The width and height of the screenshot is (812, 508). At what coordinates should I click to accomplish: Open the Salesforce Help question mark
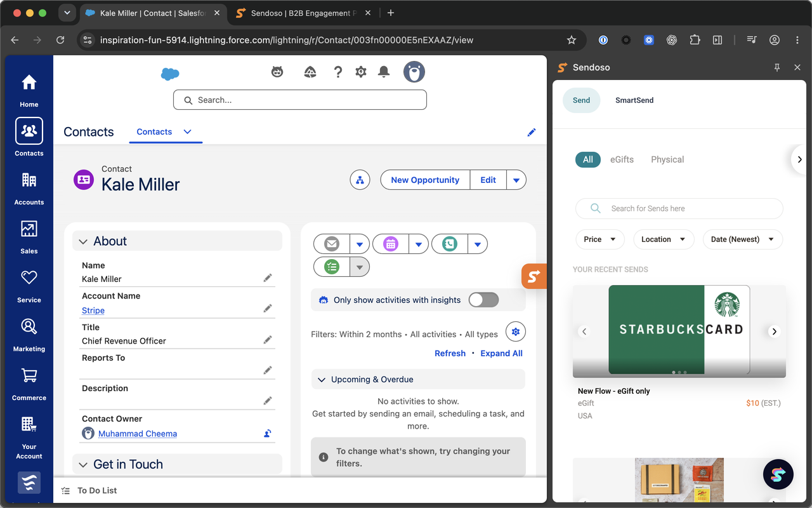point(338,72)
